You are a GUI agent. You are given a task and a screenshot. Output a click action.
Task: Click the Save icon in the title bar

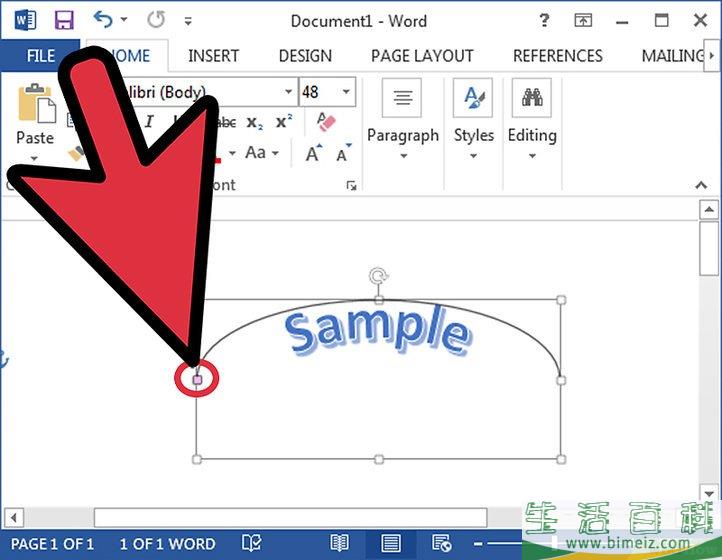point(64,20)
